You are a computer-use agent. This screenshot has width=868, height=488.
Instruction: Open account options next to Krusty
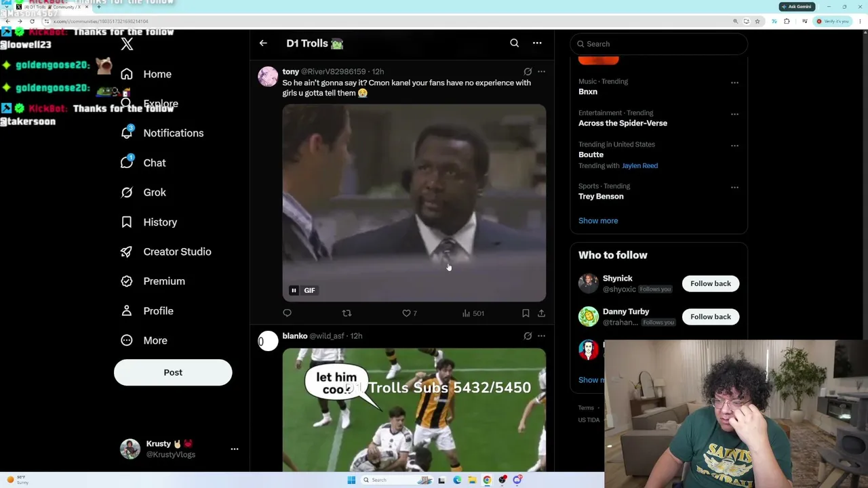pyautogui.click(x=235, y=449)
